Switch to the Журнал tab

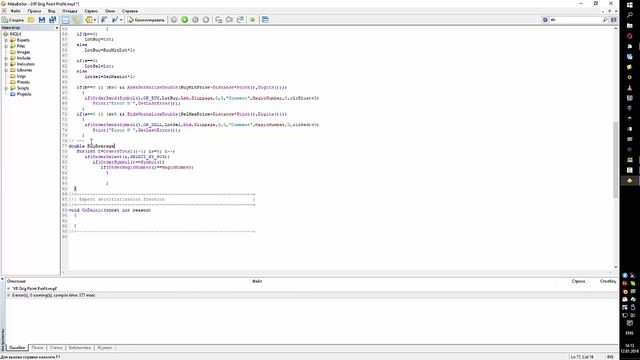[x=104, y=347]
